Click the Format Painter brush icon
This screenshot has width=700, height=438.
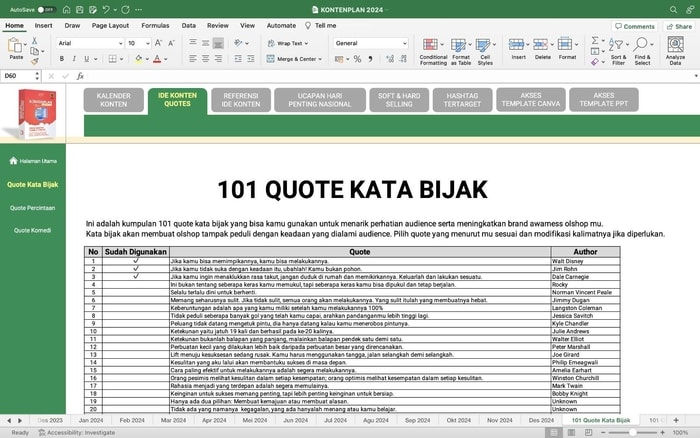[x=34, y=62]
